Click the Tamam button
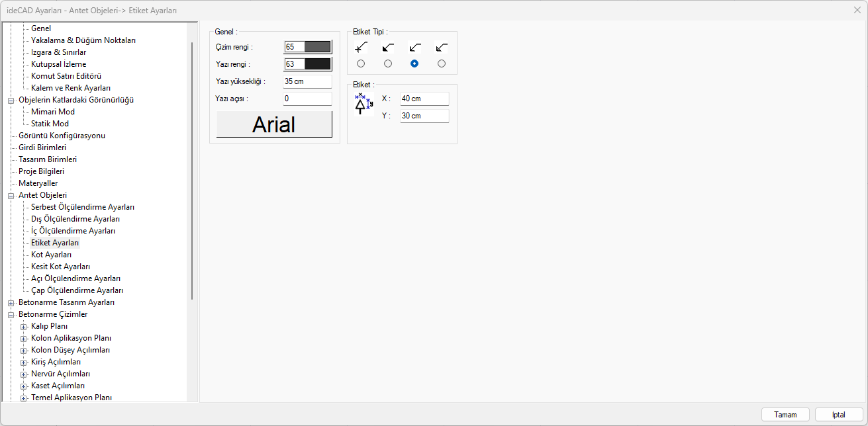The width and height of the screenshot is (868, 426). click(785, 415)
